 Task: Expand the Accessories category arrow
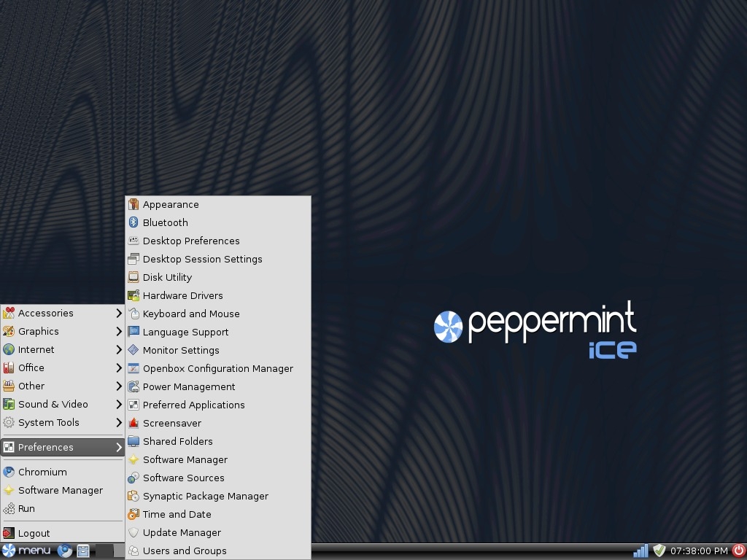[x=119, y=313]
